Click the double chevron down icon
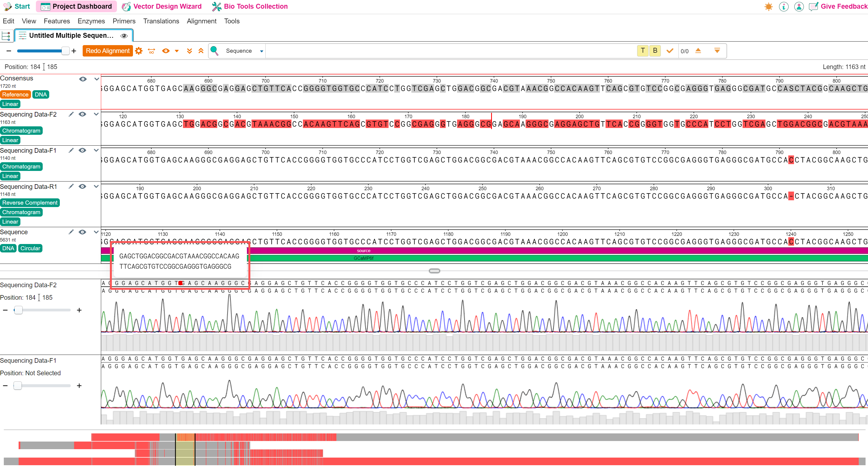868x469 pixels. point(189,51)
